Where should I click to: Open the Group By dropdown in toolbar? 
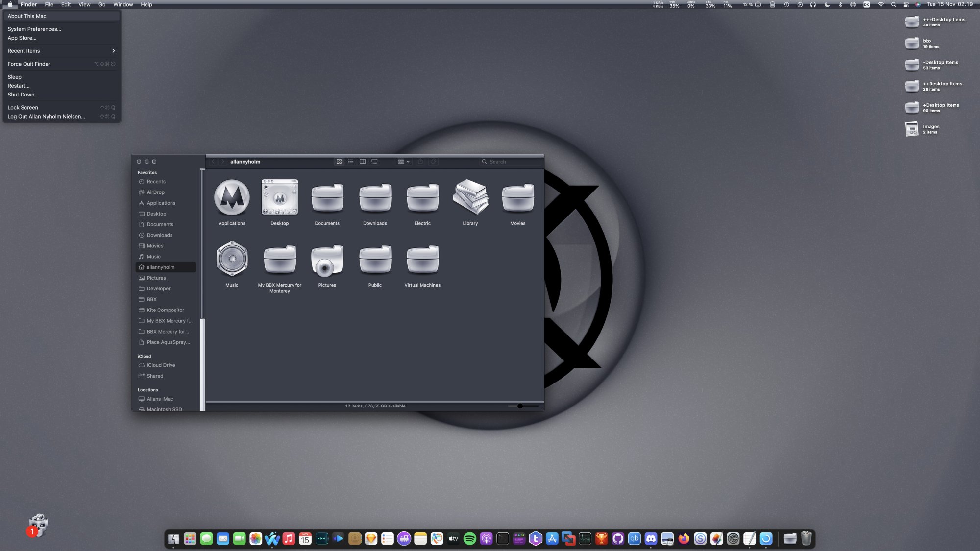click(404, 162)
